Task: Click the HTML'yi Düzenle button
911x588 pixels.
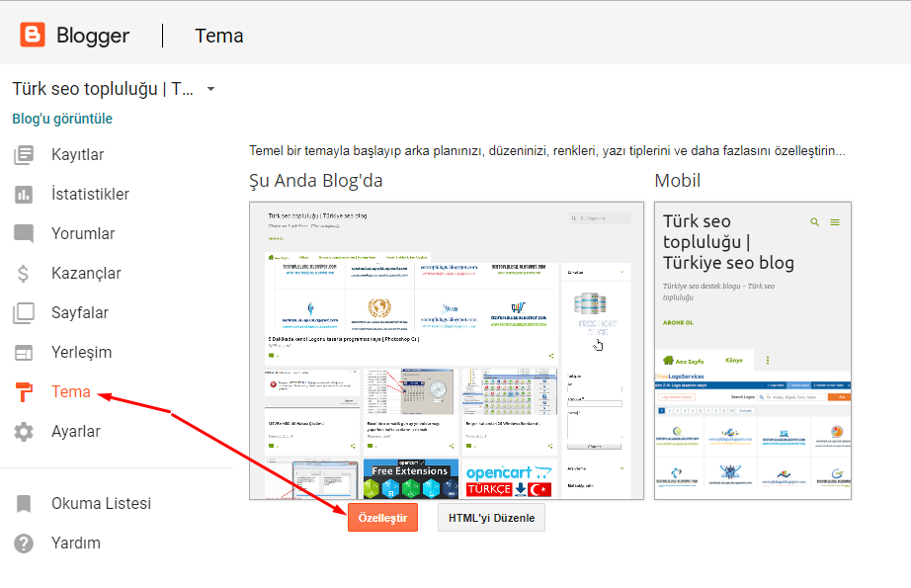Action: pos(491,518)
